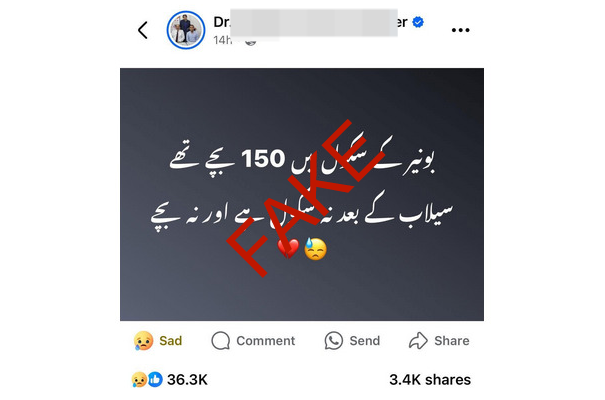605x400 pixels.
Task: Go back using the left chevron arrow
Action: click(143, 30)
